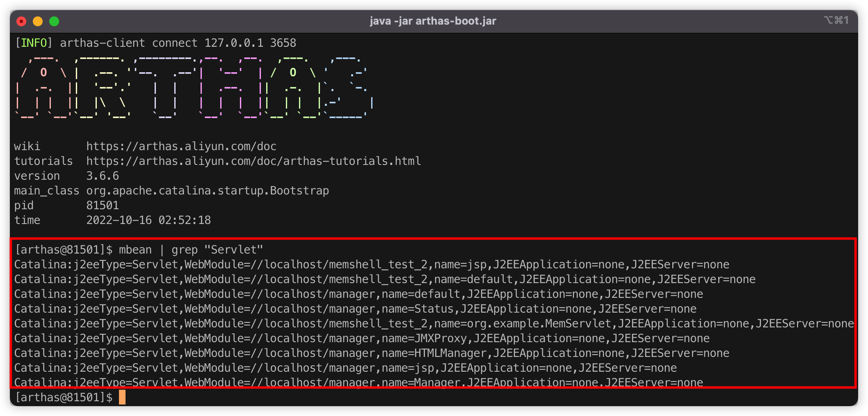Click the manager name=Manager servlet line
This screenshot has height=416, width=868.
coord(359,382)
